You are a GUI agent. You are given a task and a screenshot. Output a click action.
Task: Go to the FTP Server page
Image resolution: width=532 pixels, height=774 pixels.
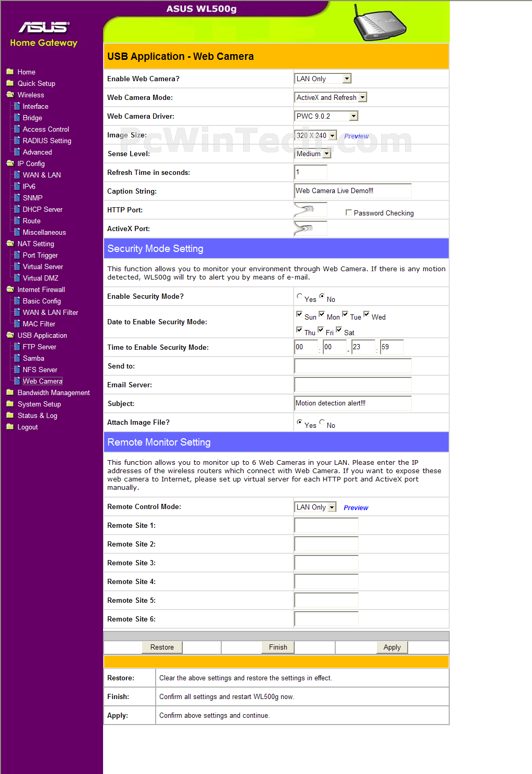[40, 347]
